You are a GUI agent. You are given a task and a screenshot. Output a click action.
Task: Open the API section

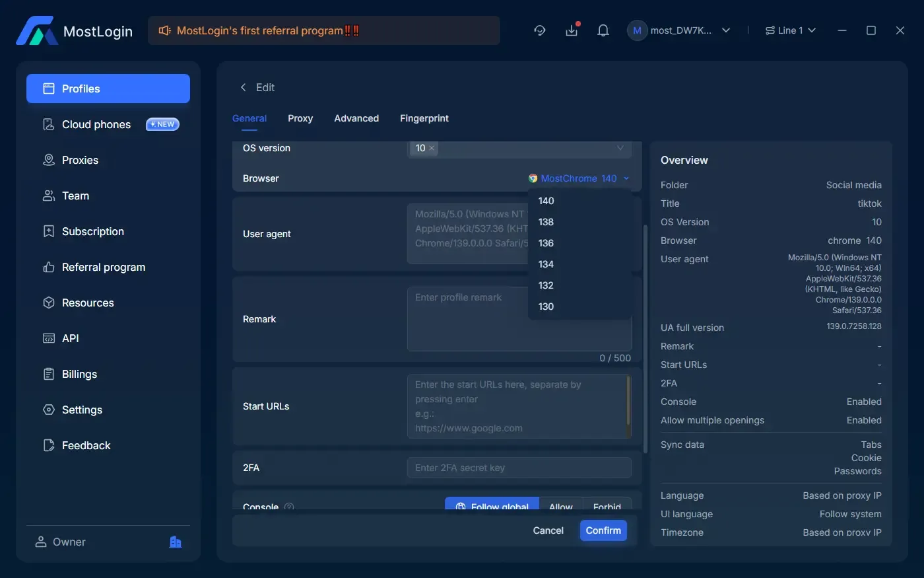69,338
